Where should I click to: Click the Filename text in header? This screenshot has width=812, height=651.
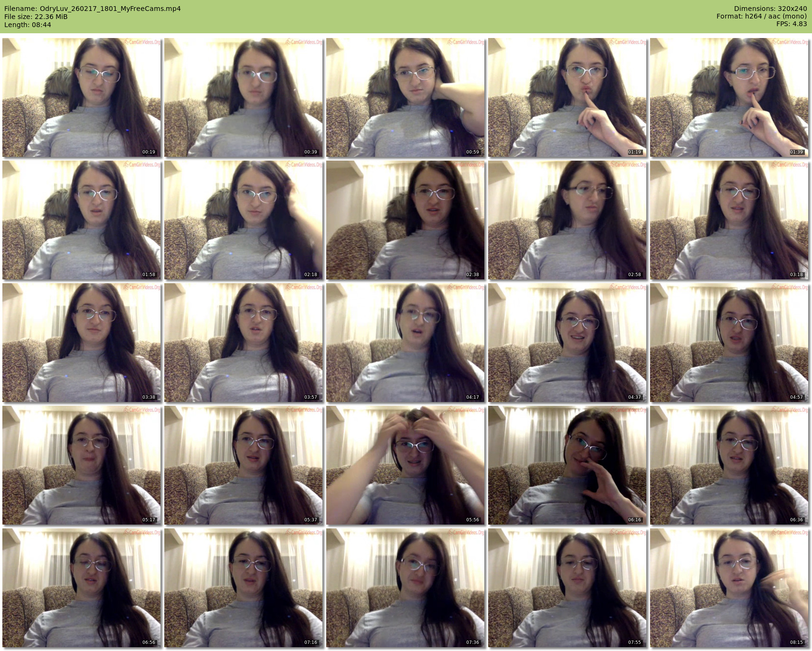pyautogui.click(x=93, y=9)
